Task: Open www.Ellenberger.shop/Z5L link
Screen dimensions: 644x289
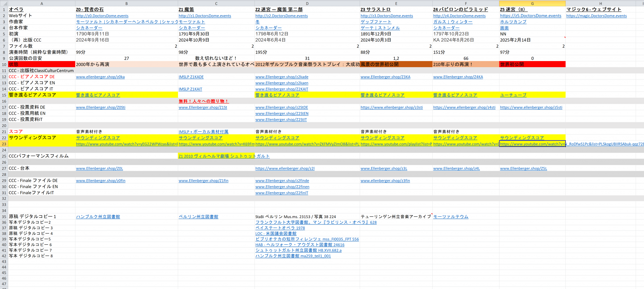Action: coord(524,168)
